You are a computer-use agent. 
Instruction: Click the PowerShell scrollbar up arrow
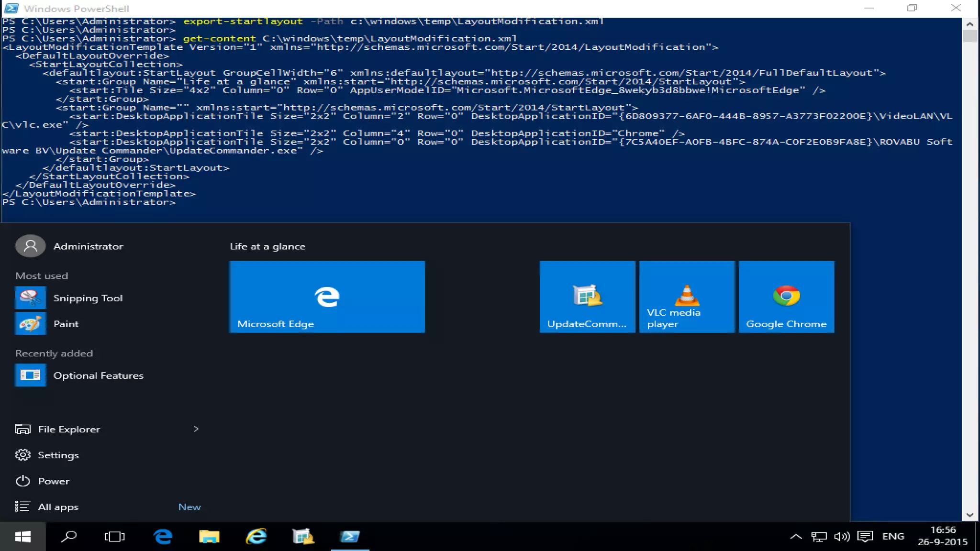pyautogui.click(x=970, y=24)
